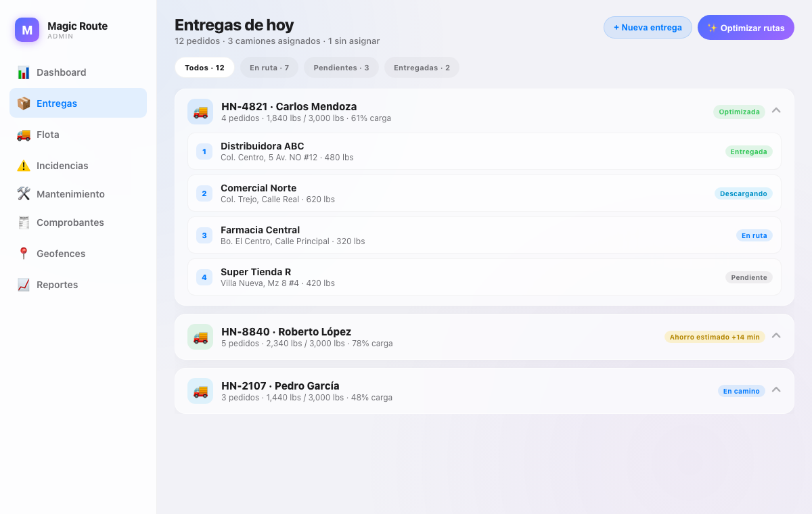Click address Bo. El Centro, Calle Principal
Screen dimensions: 812x514
point(275,241)
